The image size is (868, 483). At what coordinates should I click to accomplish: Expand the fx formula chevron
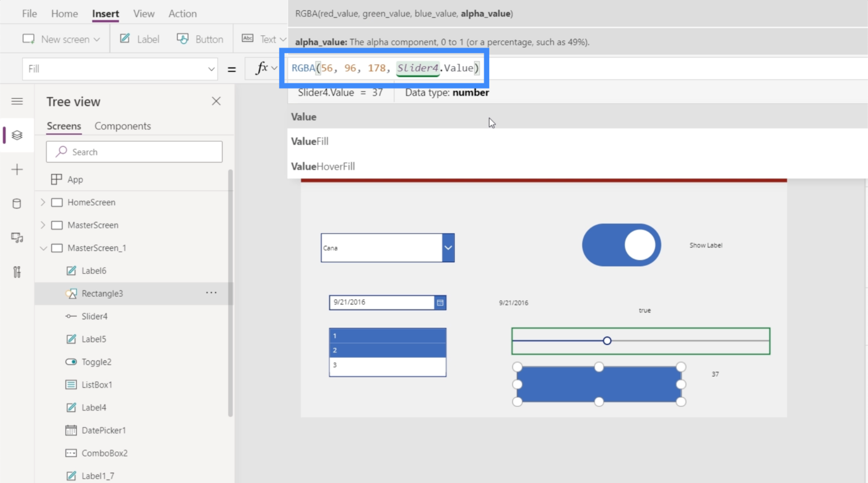point(274,68)
